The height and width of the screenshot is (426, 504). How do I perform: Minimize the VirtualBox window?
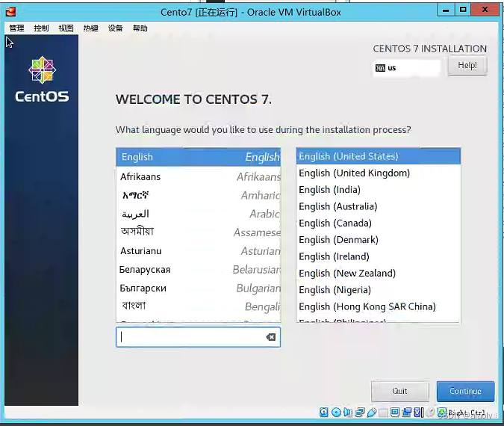pos(446,10)
